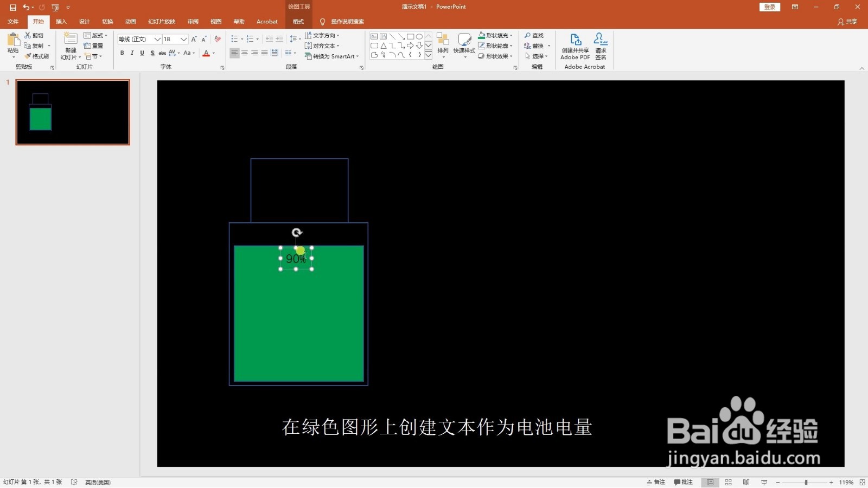Select the right arrow shape in the gallery

coord(410,46)
